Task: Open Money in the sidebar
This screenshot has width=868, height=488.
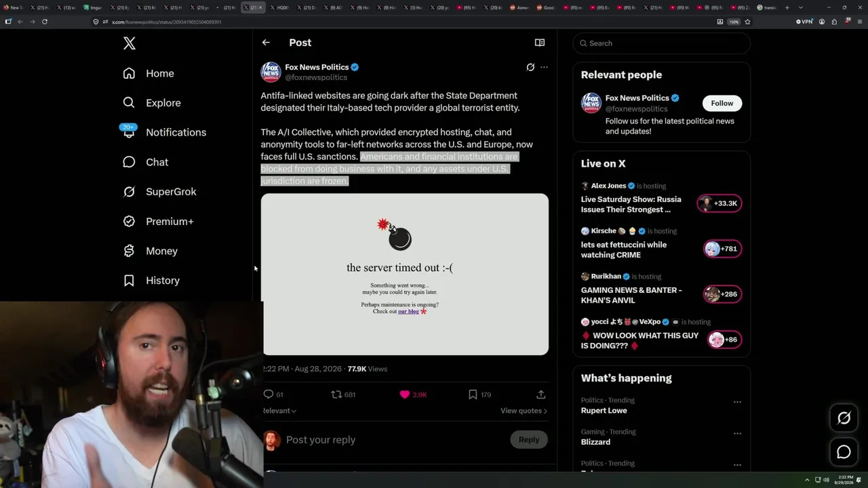Action: click(150, 251)
